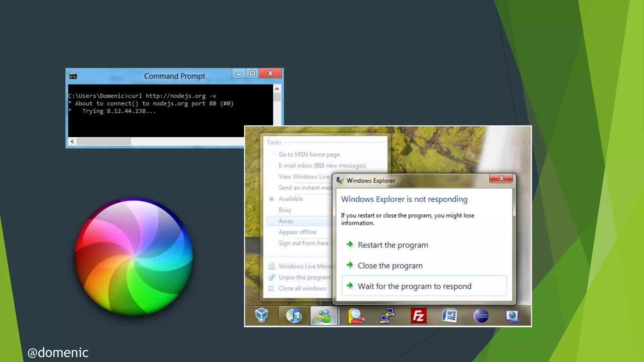
Task: Set Messenger status to Available
Action: pos(291,199)
